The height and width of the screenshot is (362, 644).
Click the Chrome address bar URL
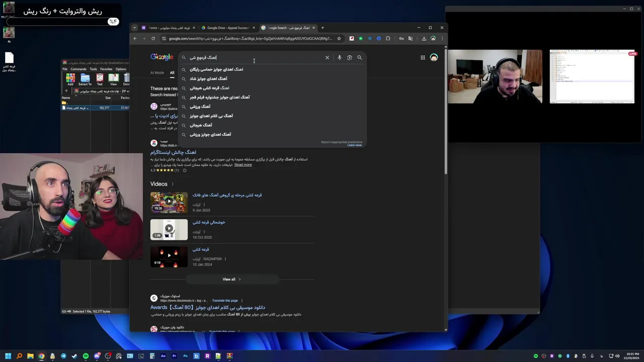250,38
